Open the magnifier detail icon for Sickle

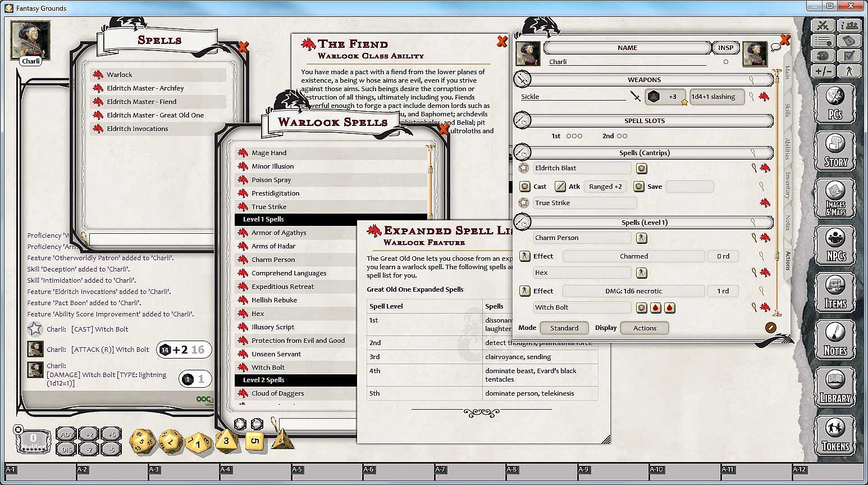(x=751, y=97)
